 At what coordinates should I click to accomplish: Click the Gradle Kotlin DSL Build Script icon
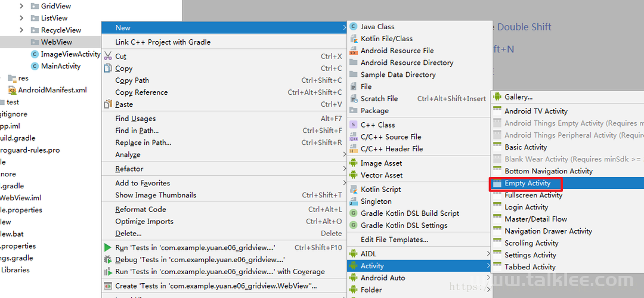[353, 213]
